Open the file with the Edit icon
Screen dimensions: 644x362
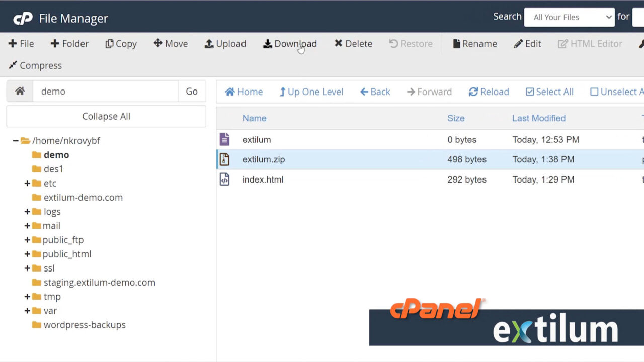tap(527, 44)
